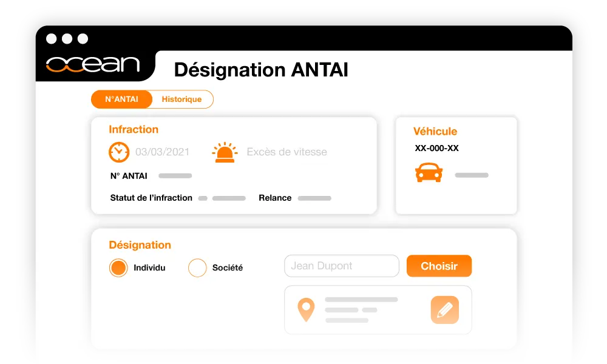Select the Individu radio button
The image size is (607, 364).
tap(118, 268)
